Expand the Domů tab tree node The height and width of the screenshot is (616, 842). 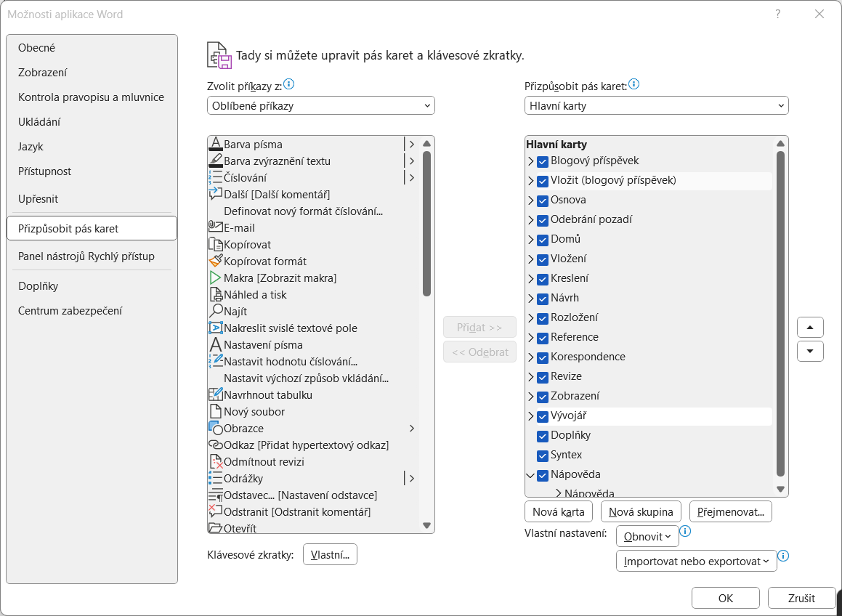530,240
